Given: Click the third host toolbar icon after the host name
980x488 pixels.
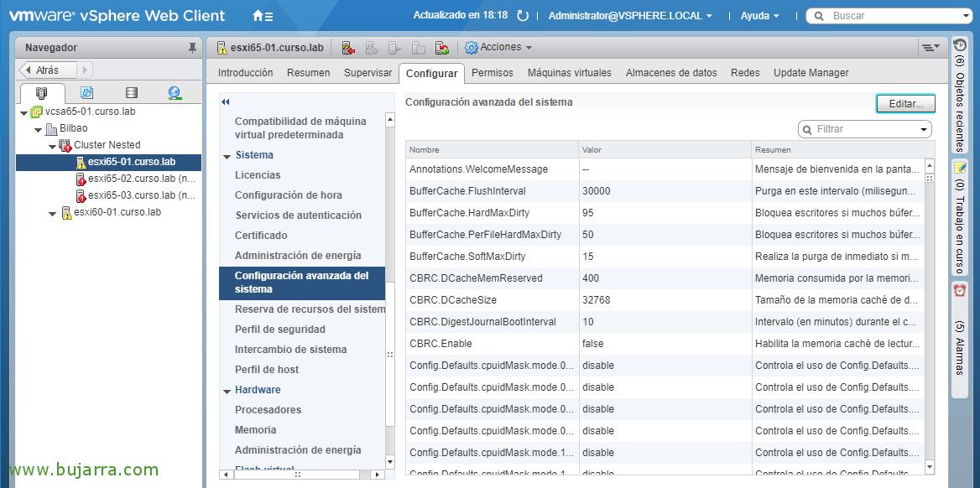Looking at the screenshot, I should tap(396, 48).
